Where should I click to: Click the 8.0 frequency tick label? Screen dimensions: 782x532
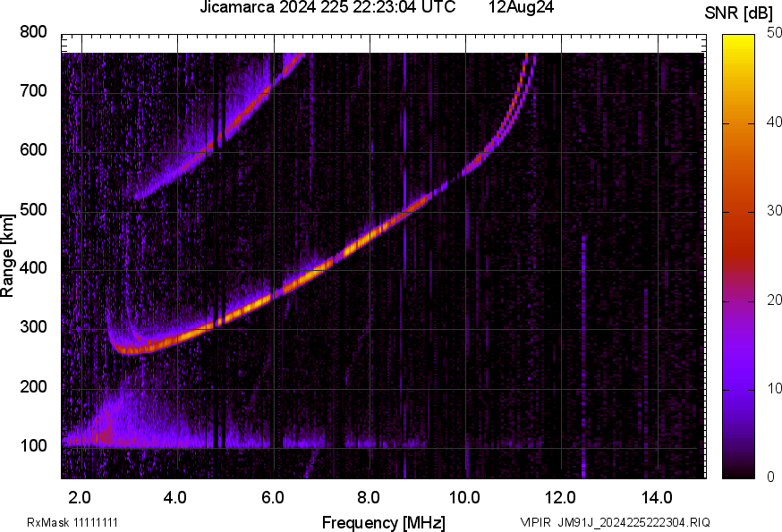tap(369, 497)
